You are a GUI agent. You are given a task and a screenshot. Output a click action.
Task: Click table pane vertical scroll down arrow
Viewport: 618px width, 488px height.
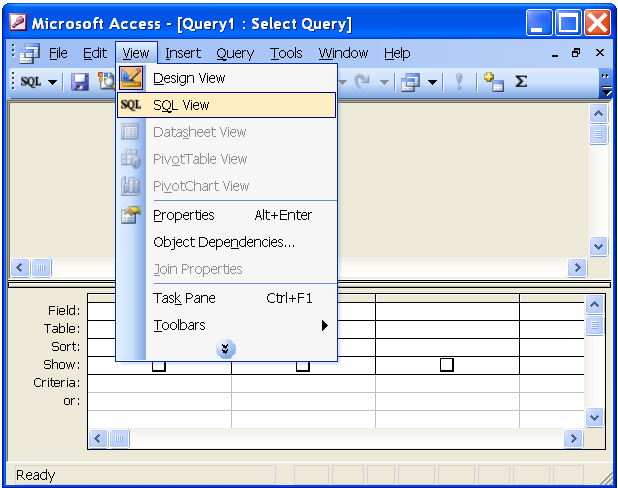point(598,247)
